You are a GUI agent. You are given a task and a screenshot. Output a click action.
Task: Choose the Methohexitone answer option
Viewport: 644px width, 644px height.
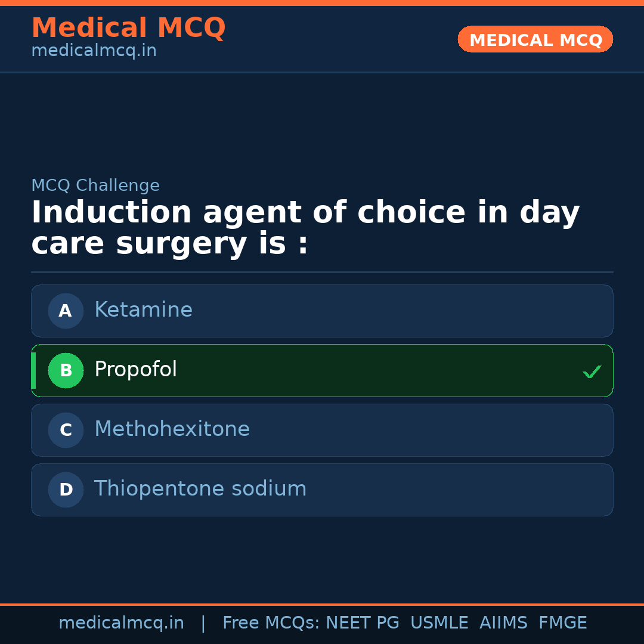[x=172, y=429]
